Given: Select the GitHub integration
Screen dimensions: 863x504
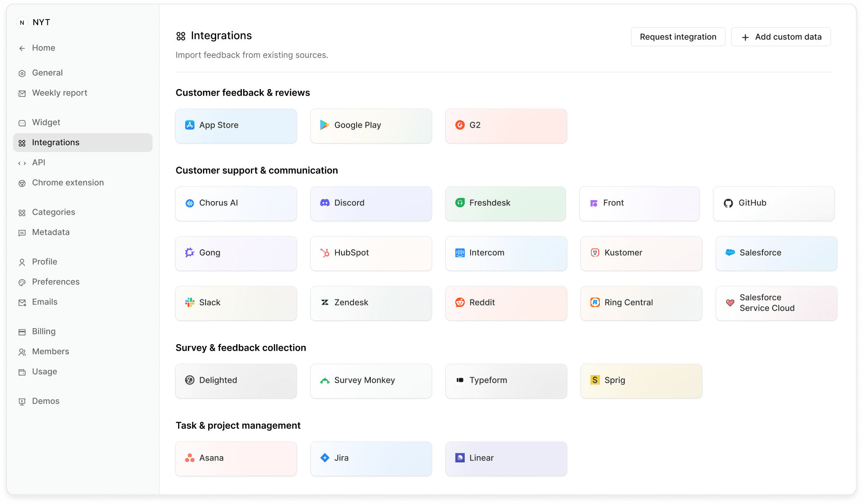Looking at the screenshot, I should coord(773,203).
